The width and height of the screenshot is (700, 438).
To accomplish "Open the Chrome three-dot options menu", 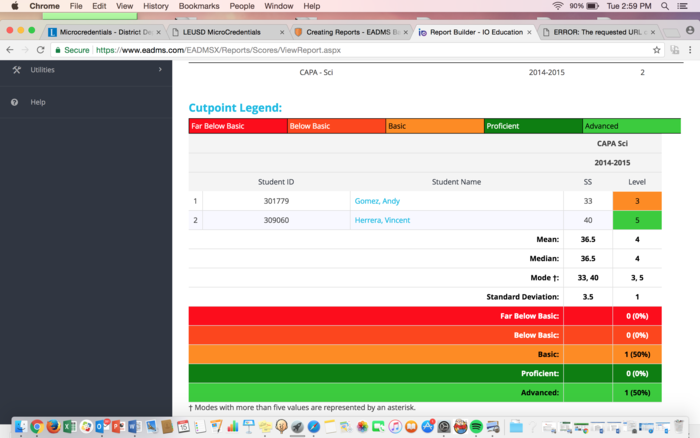I will click(690, 49).
